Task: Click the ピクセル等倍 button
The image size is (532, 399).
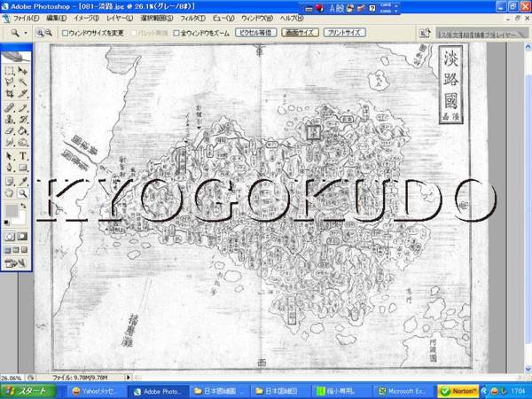Action: [256, 33]
